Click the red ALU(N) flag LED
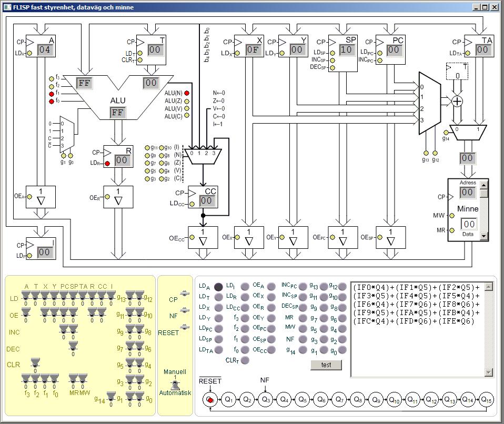 (x=187, y=93)
